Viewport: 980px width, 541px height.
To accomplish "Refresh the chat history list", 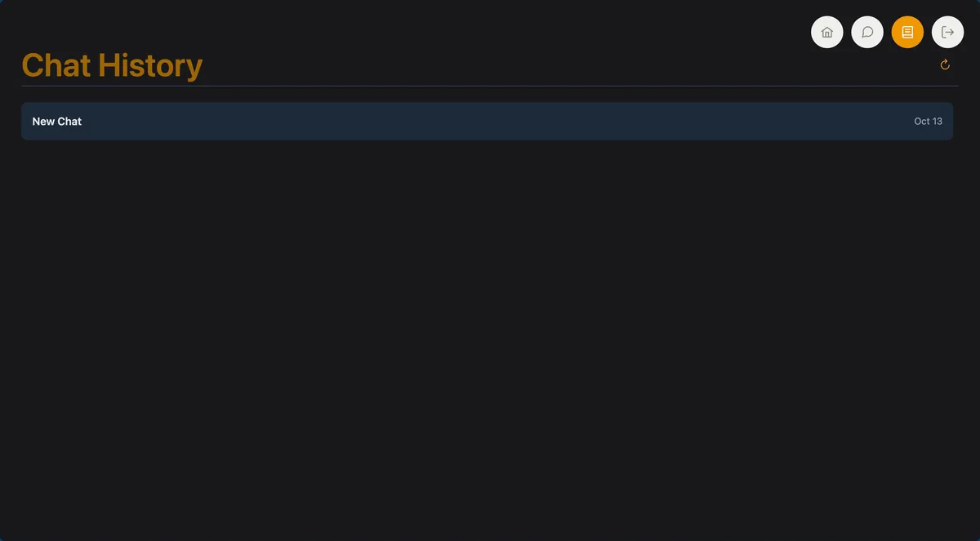I will (945, 64).
